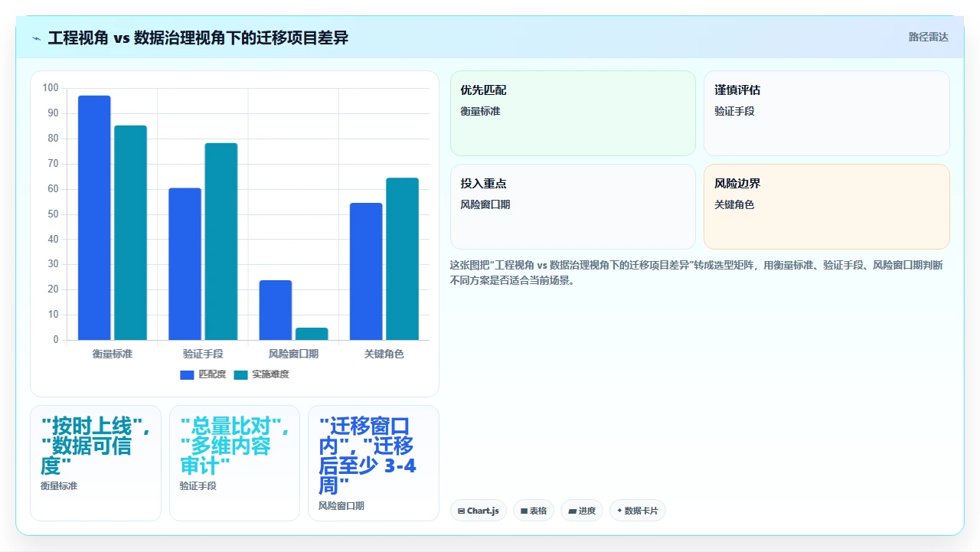Select the 进度 tag chip
This screenshot has width=980, height=552.
[x=582, y=511]
